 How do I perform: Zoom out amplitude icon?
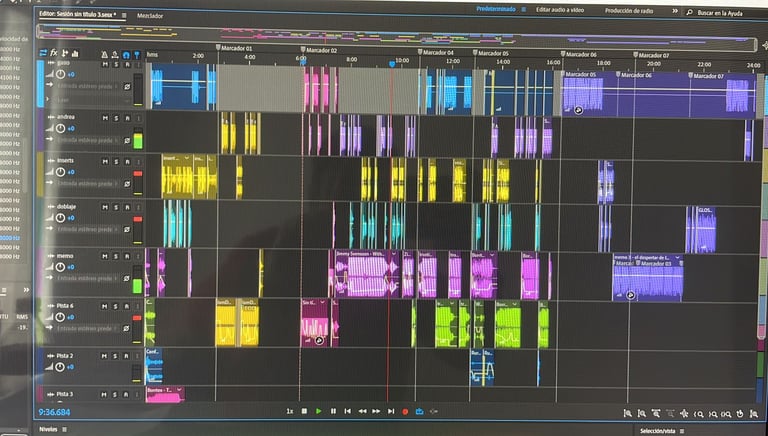642,414
